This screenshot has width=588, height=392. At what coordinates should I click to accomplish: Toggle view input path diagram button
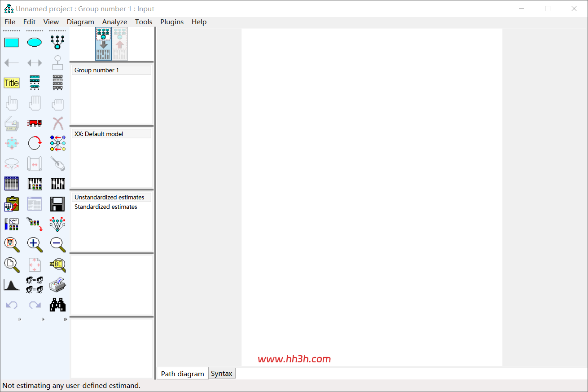tap(103, 44)
